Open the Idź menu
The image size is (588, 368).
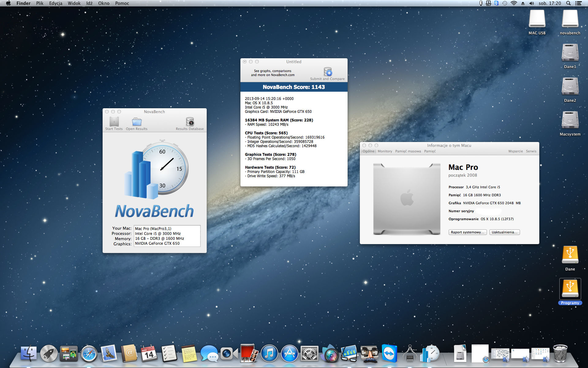89,3
